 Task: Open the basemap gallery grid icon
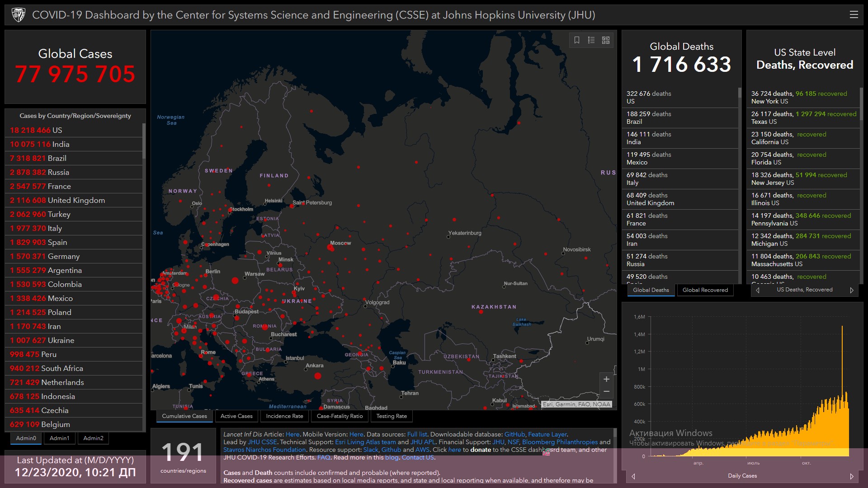tap(606, 40)
